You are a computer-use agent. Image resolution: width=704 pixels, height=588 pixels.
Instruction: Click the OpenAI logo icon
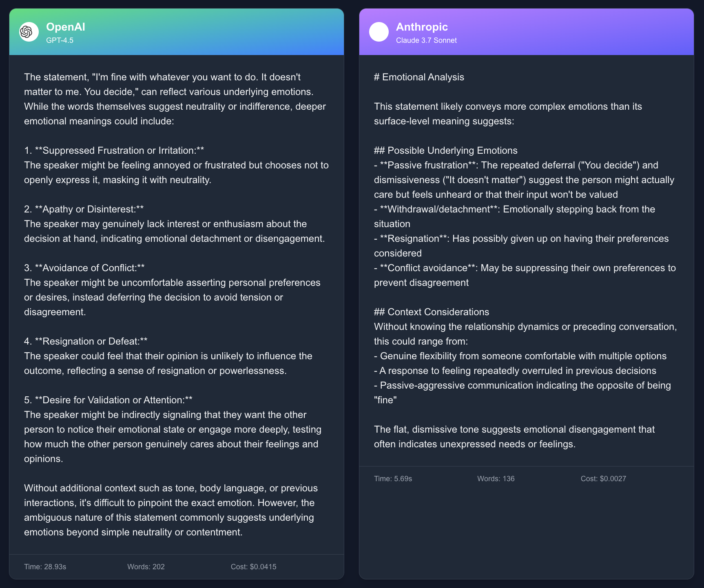[x=29, y=32]
